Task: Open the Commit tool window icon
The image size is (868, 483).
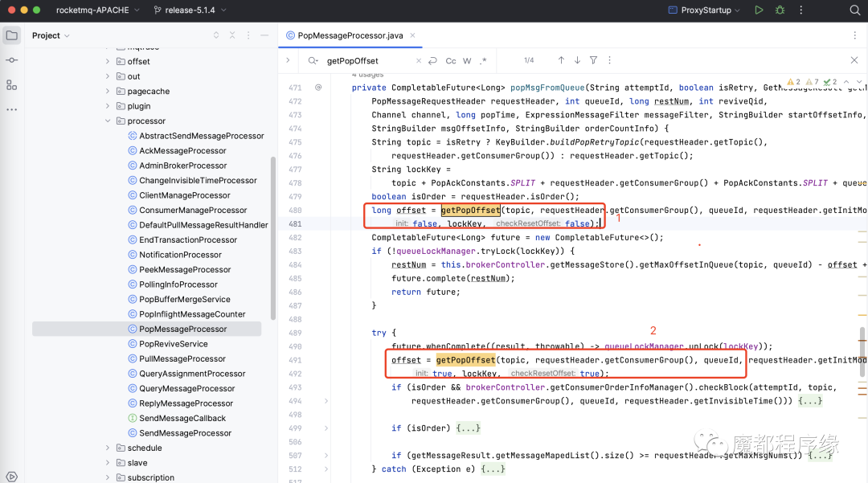Action: coord(11,59)
